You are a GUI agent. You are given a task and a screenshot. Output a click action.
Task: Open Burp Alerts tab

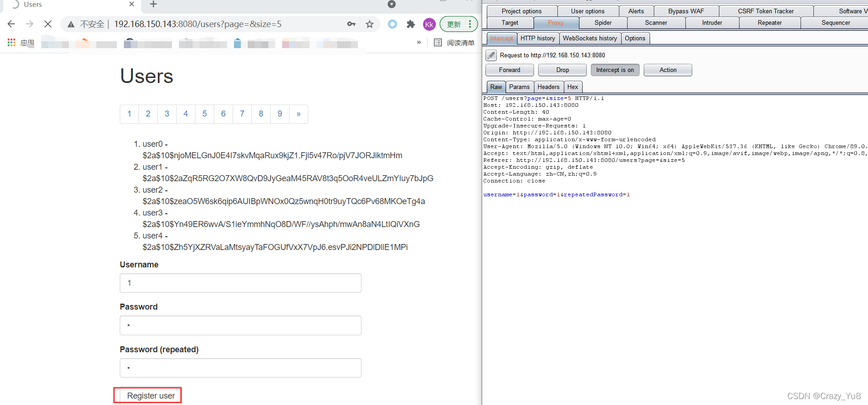[636, 11]
